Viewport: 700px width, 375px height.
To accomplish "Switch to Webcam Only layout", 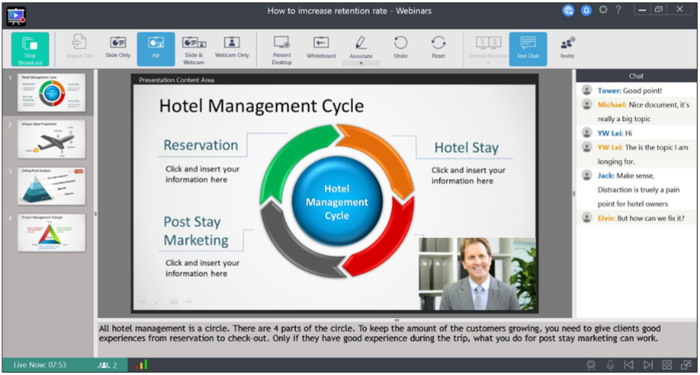I will (232, 48).
